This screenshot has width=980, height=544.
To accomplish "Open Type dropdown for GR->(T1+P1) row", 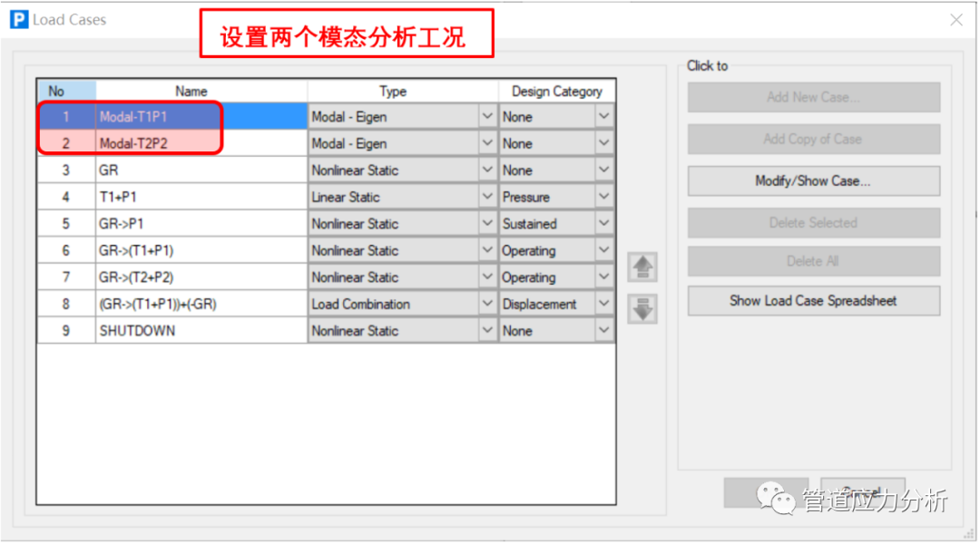I will [x=487, y=250].
